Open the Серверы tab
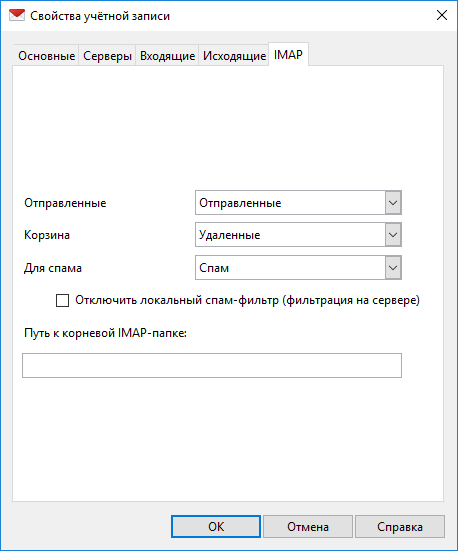Screen dimensions: 458x551 click(107, 56)
